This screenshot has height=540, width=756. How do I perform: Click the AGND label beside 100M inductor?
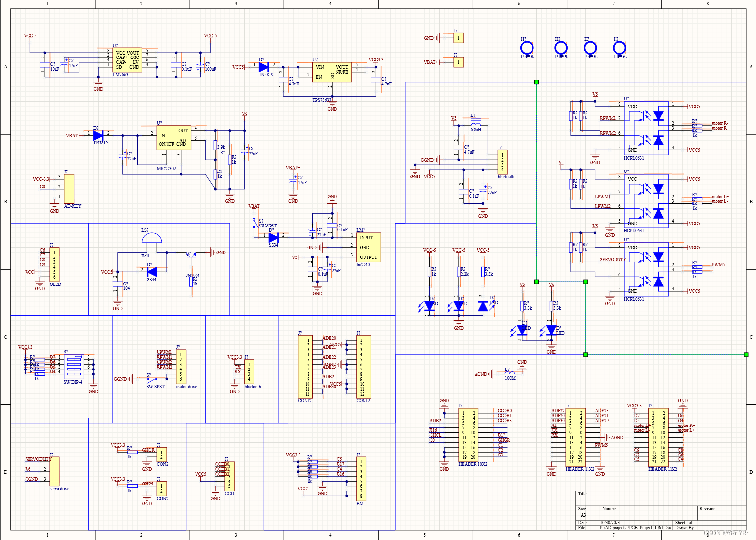tap(480, 374)
